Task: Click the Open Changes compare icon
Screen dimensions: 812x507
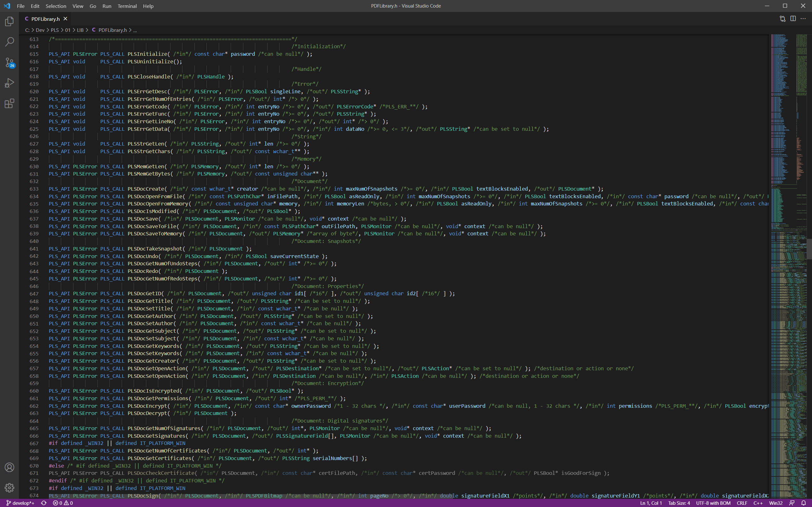Action: [x=782, y=19]
